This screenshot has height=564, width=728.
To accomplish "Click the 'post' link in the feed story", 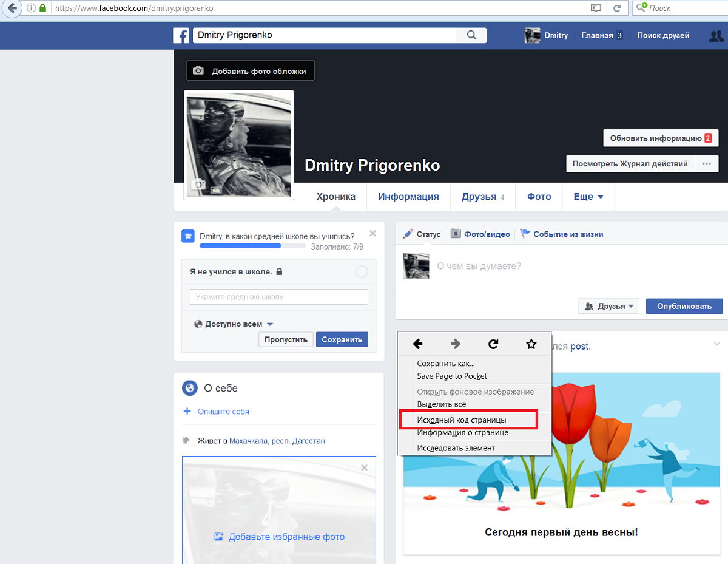I will [x=579, y=347].
